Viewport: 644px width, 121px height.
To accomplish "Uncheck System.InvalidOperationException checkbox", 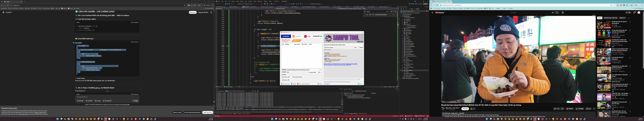I will [x=347, y=96].
